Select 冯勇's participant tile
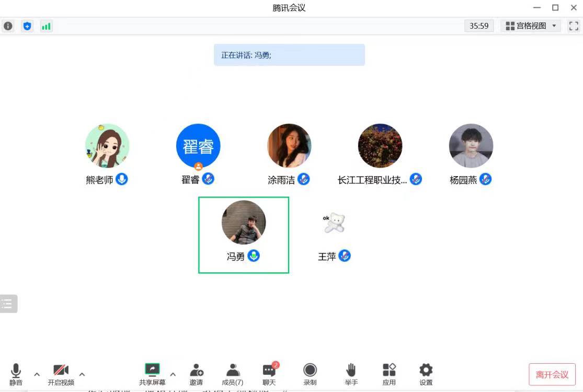The height and width of the screenshot is (392, 583). (x=244, y=235)
